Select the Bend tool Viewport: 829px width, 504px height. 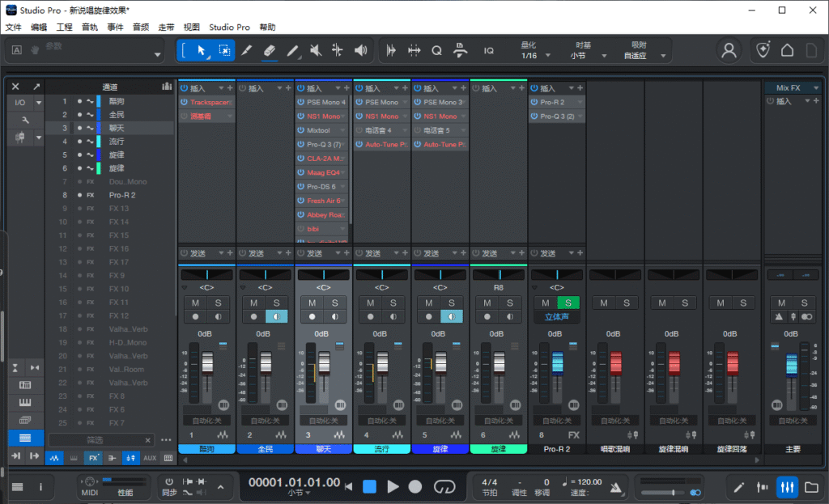point(338,51)
